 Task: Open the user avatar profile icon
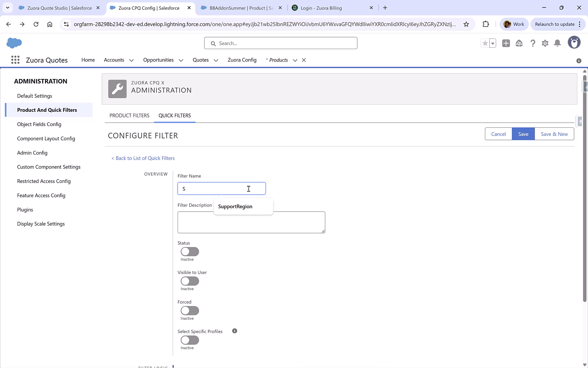pyautogui.click(x=574, y=42)
